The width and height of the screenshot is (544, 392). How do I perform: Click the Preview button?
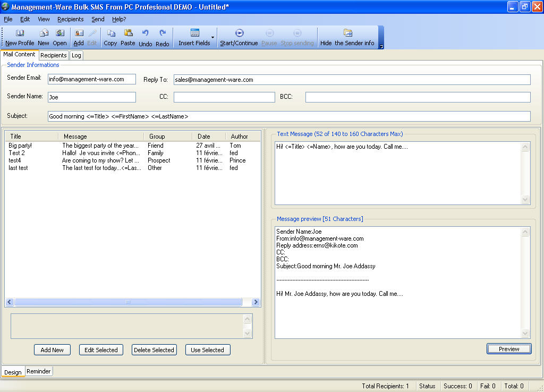508,349
